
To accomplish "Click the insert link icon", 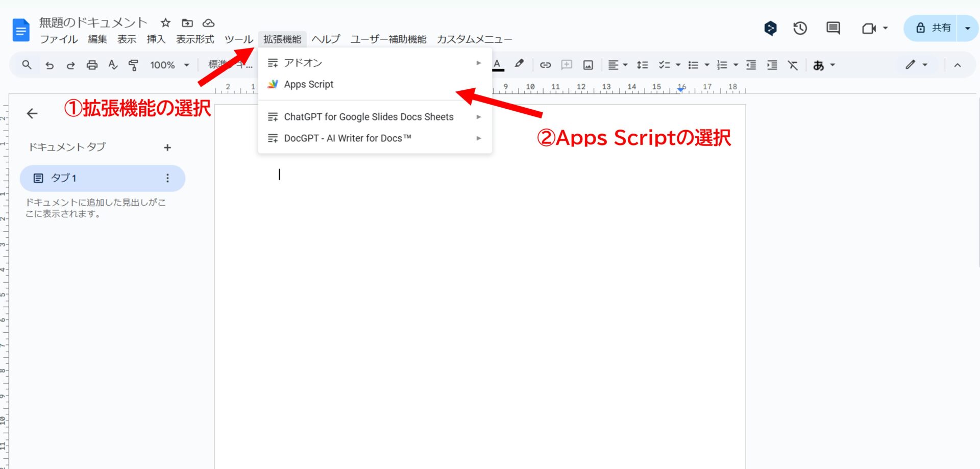I will click(545, 65).
